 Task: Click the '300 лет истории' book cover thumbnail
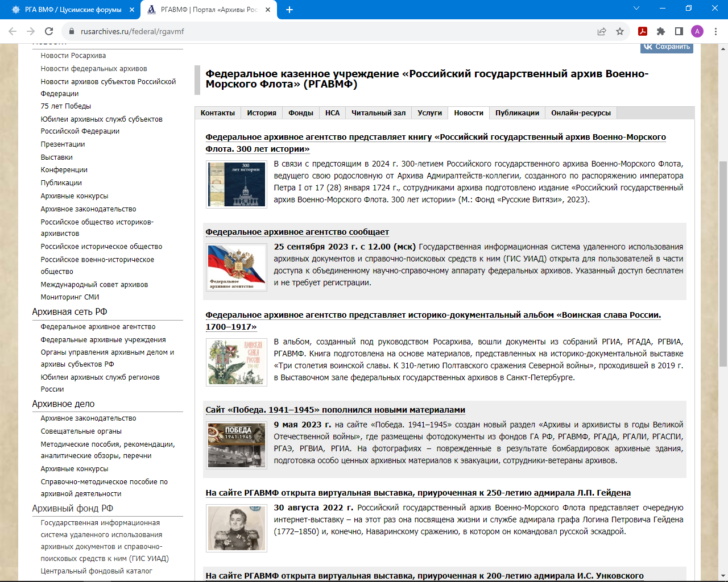click(x=237, y=184)
